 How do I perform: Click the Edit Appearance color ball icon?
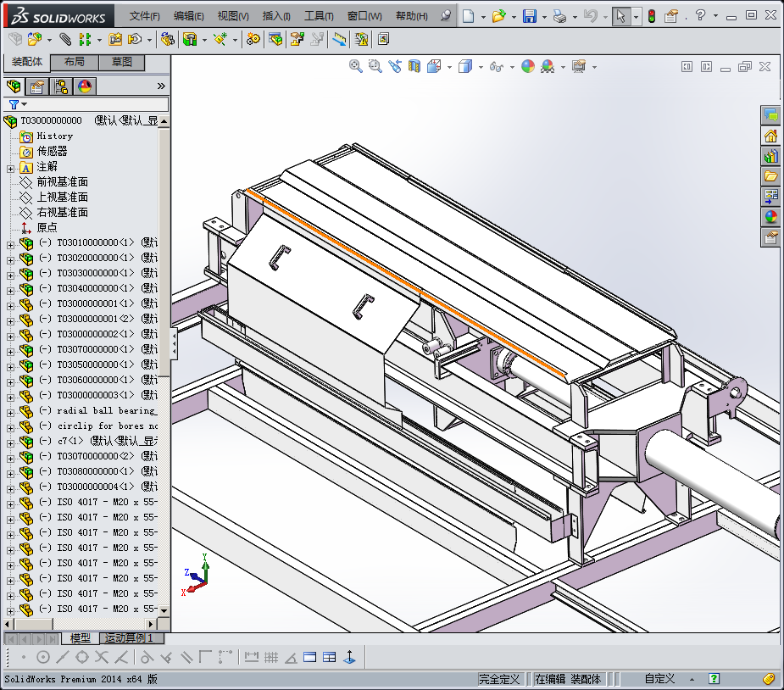tap(528, 66)
